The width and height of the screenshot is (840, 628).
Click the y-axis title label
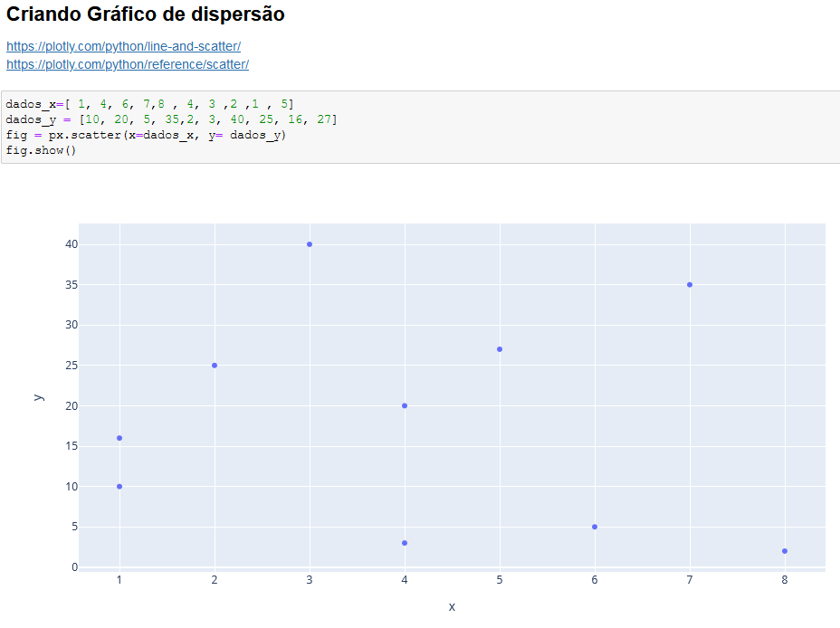(38, 396)
